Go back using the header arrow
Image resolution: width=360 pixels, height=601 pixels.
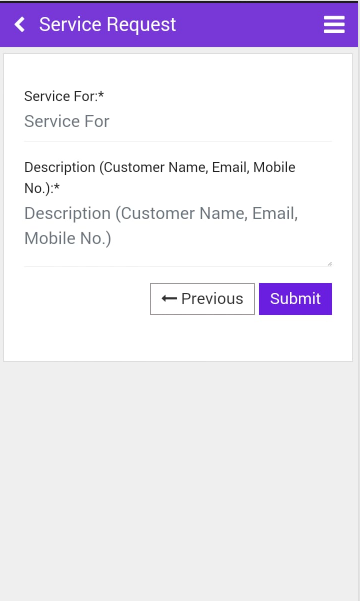pos(20,25)
